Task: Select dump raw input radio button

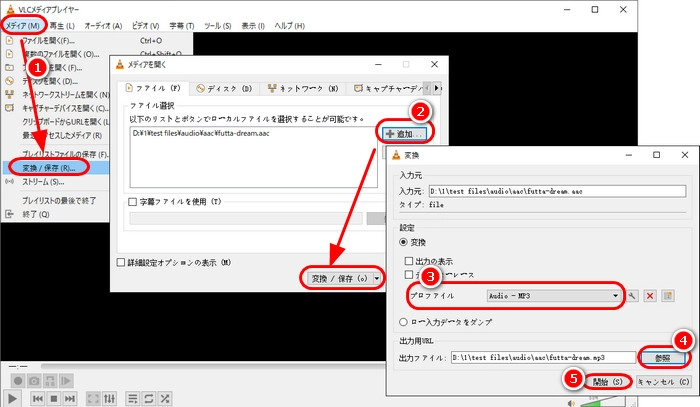Action: tap(404, 322)
